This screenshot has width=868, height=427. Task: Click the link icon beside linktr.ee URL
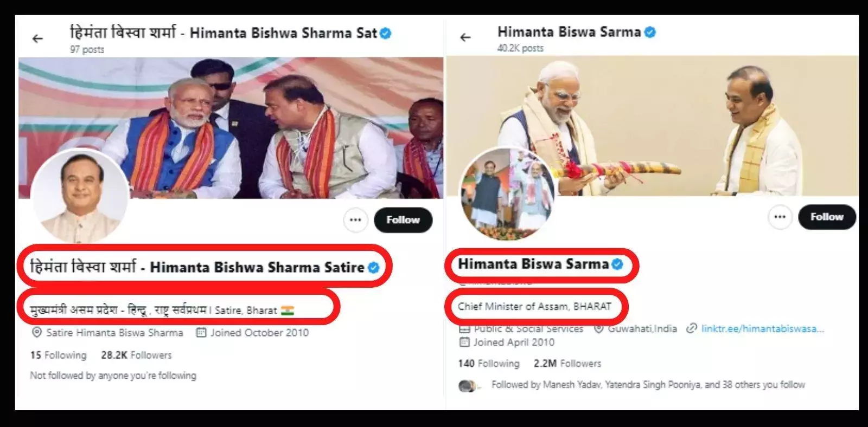point(691,328)
